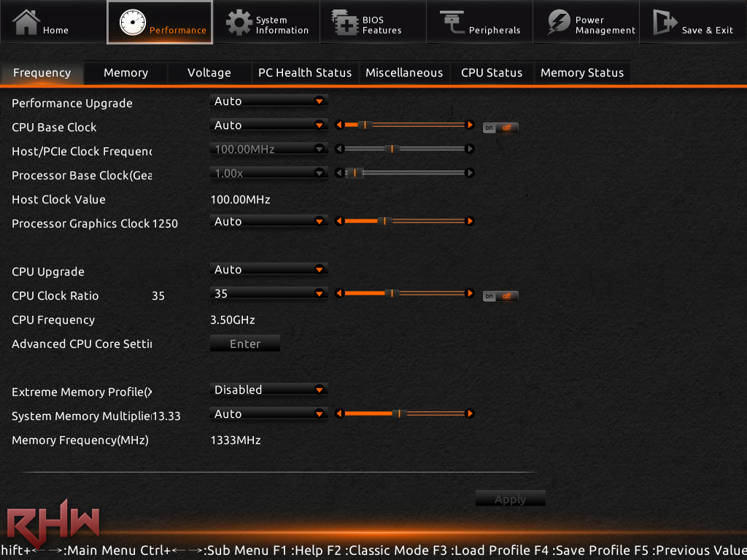Viewport: 747px width, 560px height.
Task: Click right arrow of CPU Base Clock slider
Action: point(470,125)
